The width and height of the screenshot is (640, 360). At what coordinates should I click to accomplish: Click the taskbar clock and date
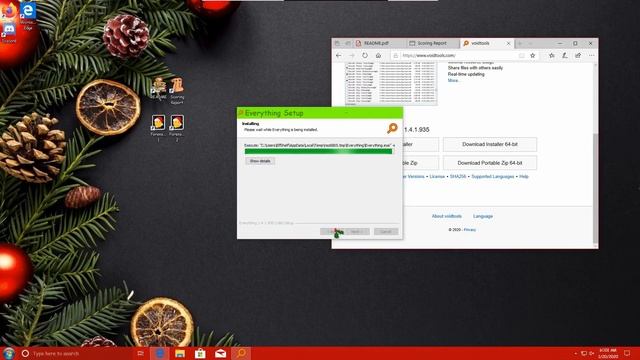607,353
